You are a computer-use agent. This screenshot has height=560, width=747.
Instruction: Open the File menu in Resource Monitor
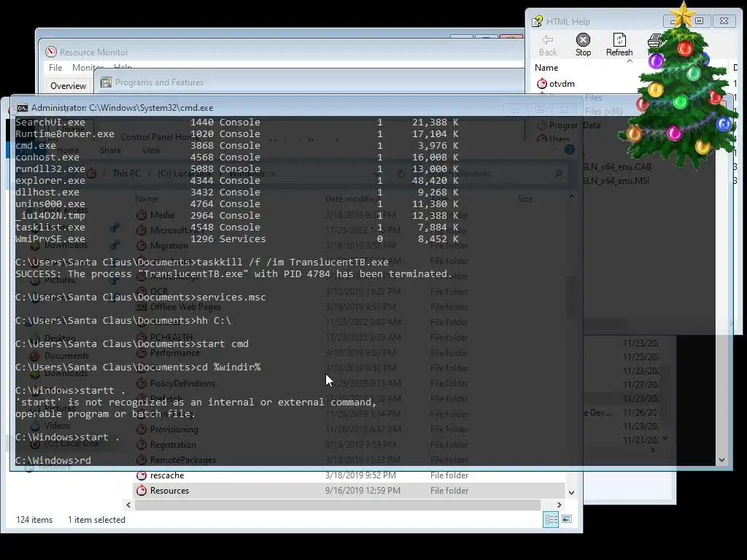pyautogui.click(x=55, y=68)
